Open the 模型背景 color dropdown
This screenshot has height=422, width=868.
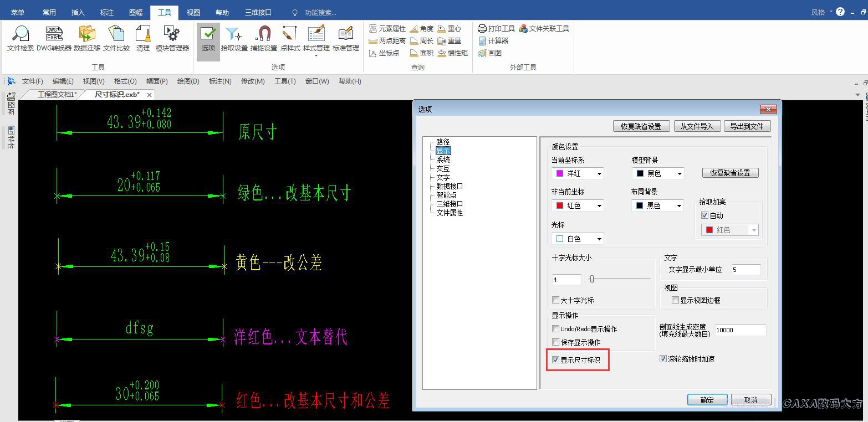(x=658, y=173)
